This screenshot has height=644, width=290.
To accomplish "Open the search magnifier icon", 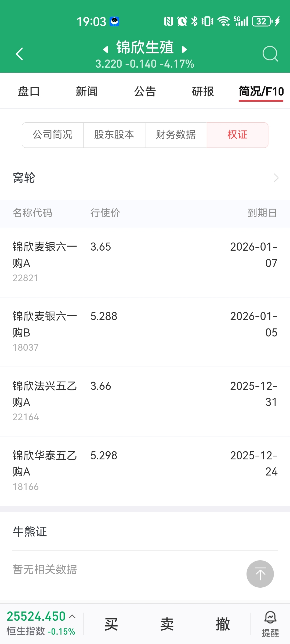I will click(270, 54).
